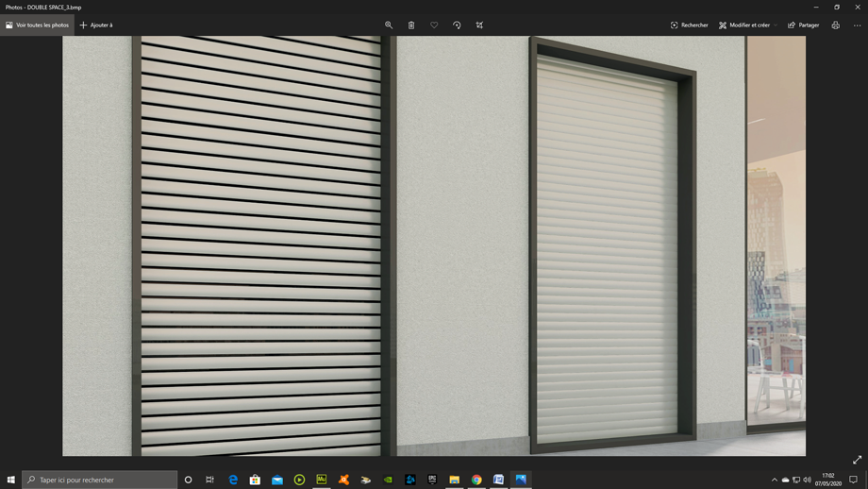This screenshot has width=868, height=489.
Task: Go back via Voir toutes les photos
Action: [x=38, y=25]
